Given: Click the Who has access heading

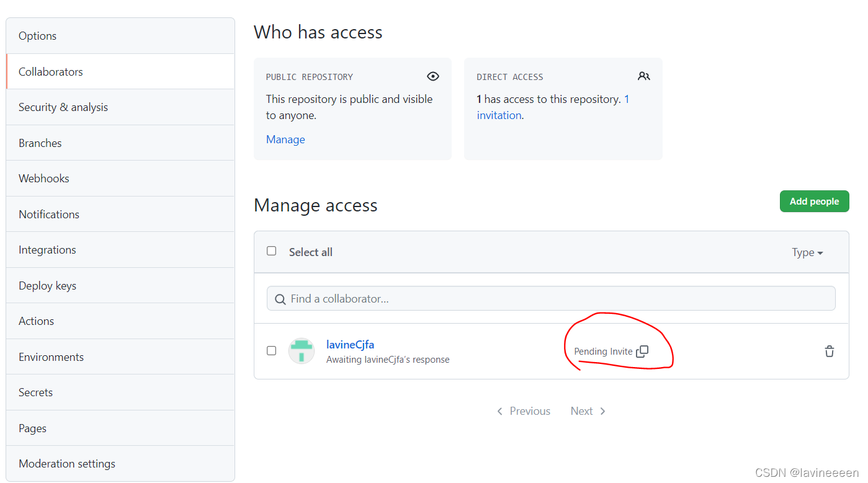Looking at the screenshot, I should point(318,32).
